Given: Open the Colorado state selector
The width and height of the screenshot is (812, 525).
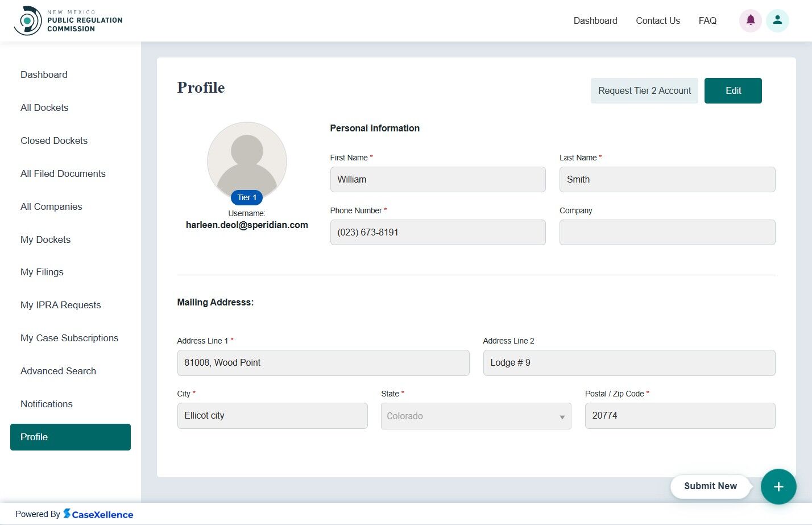Looking at the screenshot, I should 476,416.
